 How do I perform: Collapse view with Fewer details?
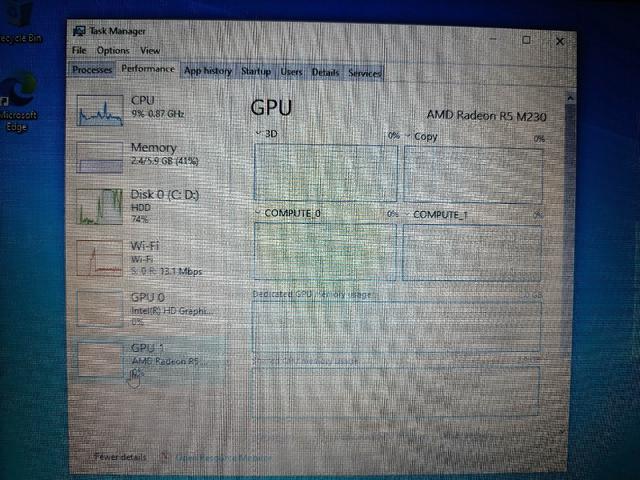tap(120, 457)
